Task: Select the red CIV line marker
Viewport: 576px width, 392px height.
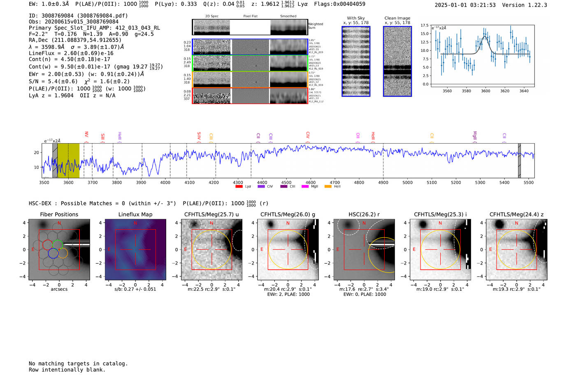Action: pyautogui.click(x=308, y=137)
